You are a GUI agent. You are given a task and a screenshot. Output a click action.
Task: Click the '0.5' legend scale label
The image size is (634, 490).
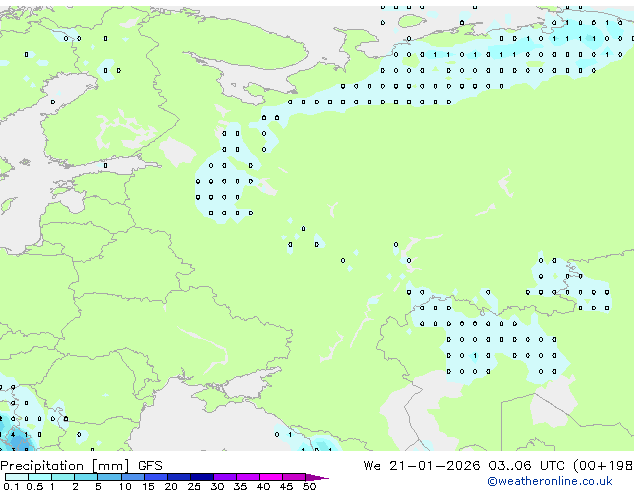click(x=34, y=486)
